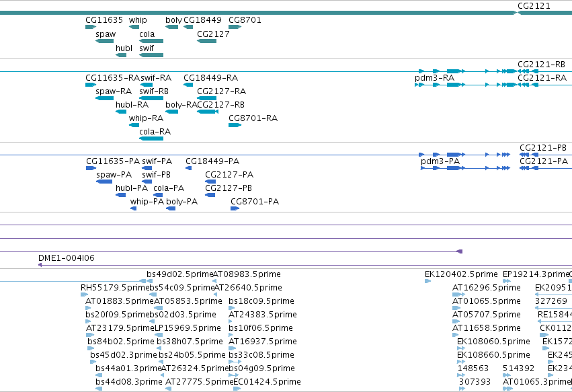572x392 pixels.
Task: Click the hubl-PA protein glyph
Action: [120, 195]
